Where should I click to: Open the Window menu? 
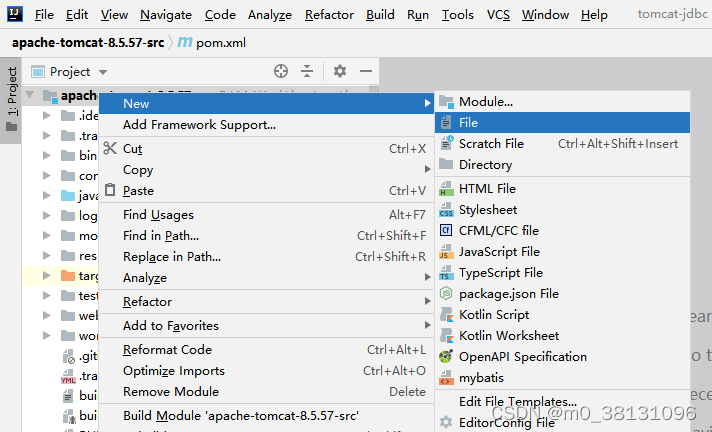click(x=545, y=15)
